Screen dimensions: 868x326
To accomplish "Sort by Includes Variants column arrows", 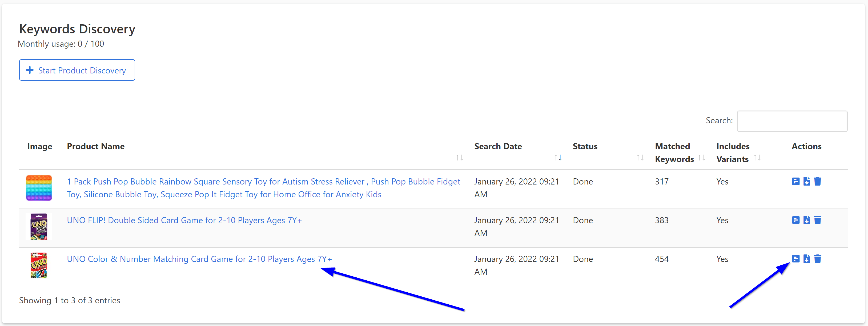I will (757, 158).
